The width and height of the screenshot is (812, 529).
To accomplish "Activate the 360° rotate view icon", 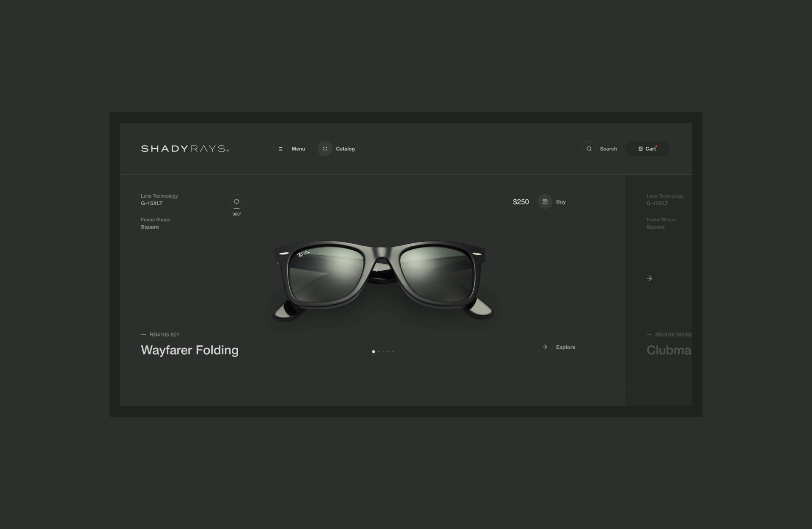I will (x=236, y=202).
